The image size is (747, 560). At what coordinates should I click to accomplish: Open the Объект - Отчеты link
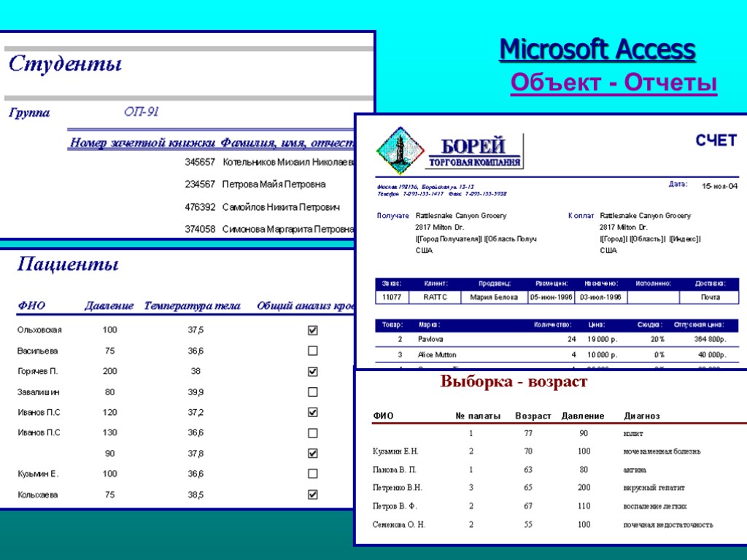[x=614, y=82]
